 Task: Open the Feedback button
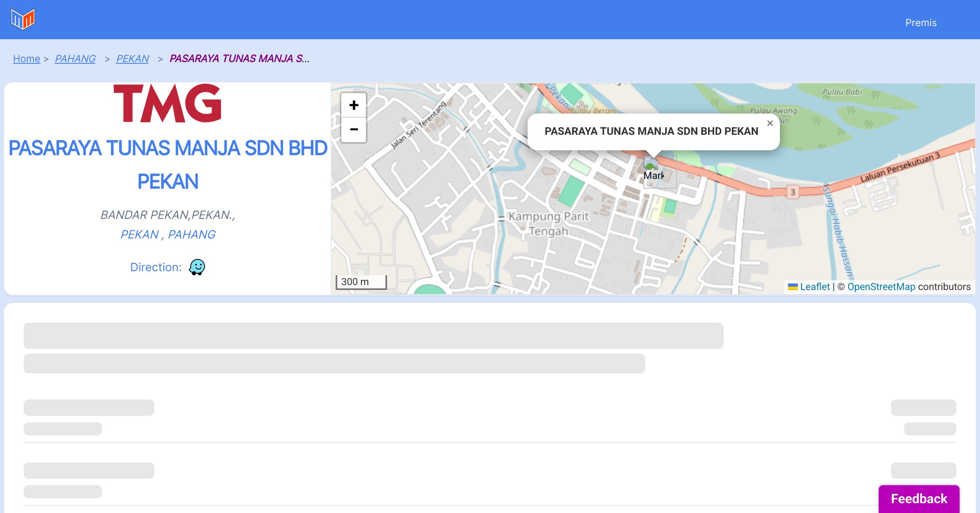click(x=919, y=499)
